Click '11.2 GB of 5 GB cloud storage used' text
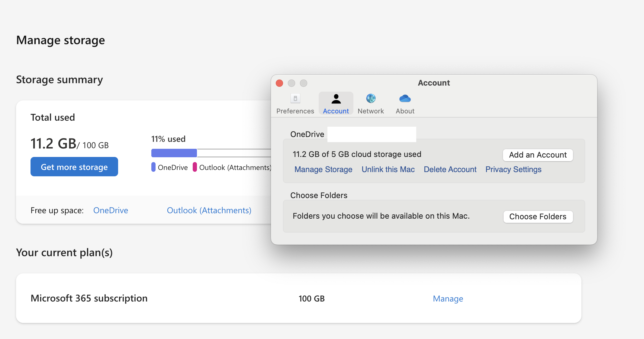This screenshot has width=644, height=339. click(357, 154)
